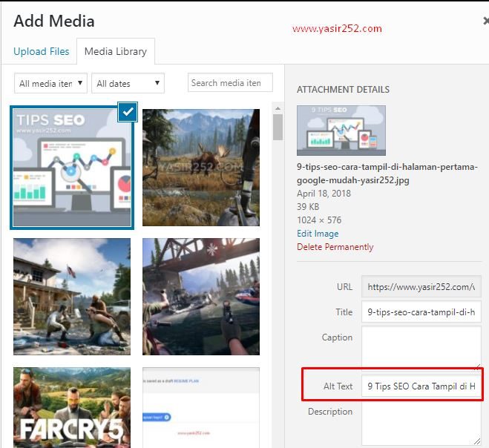Click the Alt Text input field
Image resolution: width=489 pixels, height=448 pixels.
point(421,386)
